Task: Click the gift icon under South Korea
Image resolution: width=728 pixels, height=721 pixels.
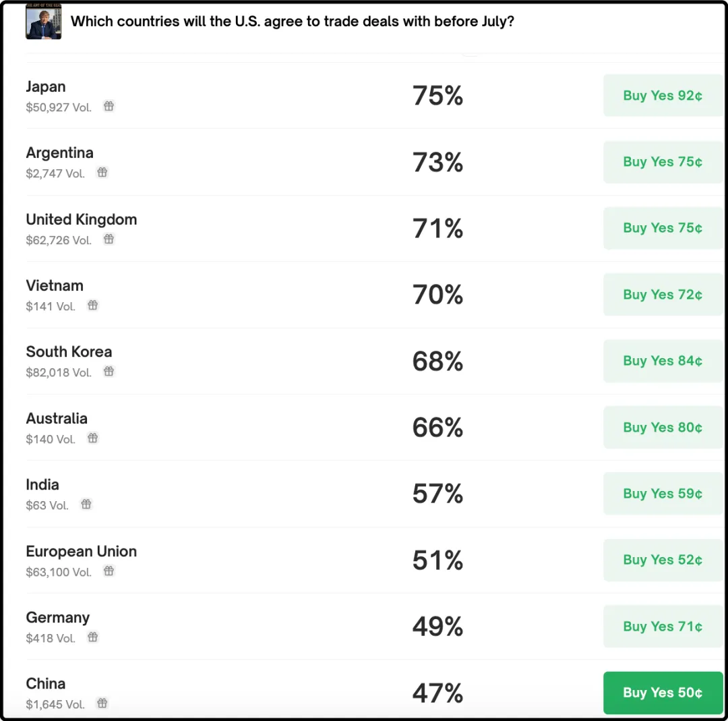Action: point(109,371)
